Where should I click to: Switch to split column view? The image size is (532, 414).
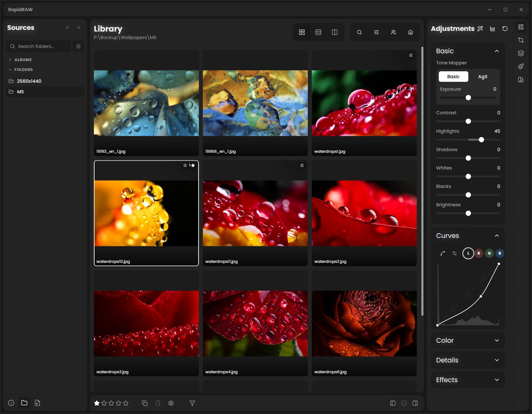[x=335, y=32]
